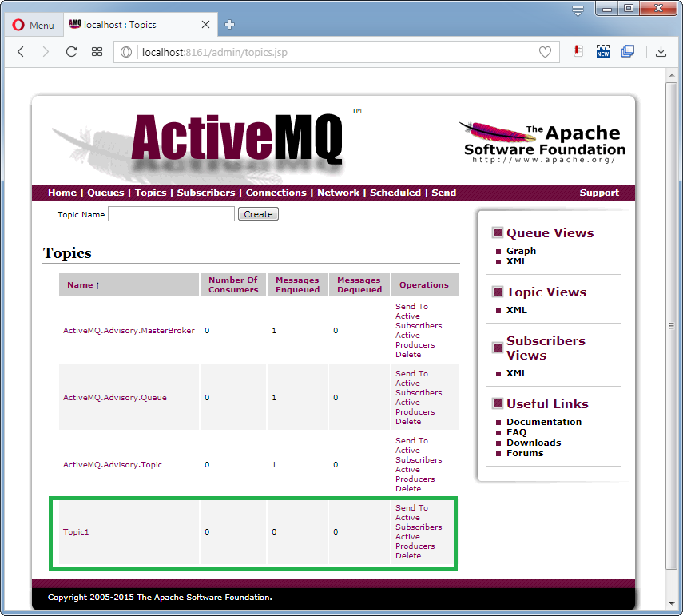Sort by Messages Enqueued column
This screenshot has height=616, width=683.
tap(297, 285)
